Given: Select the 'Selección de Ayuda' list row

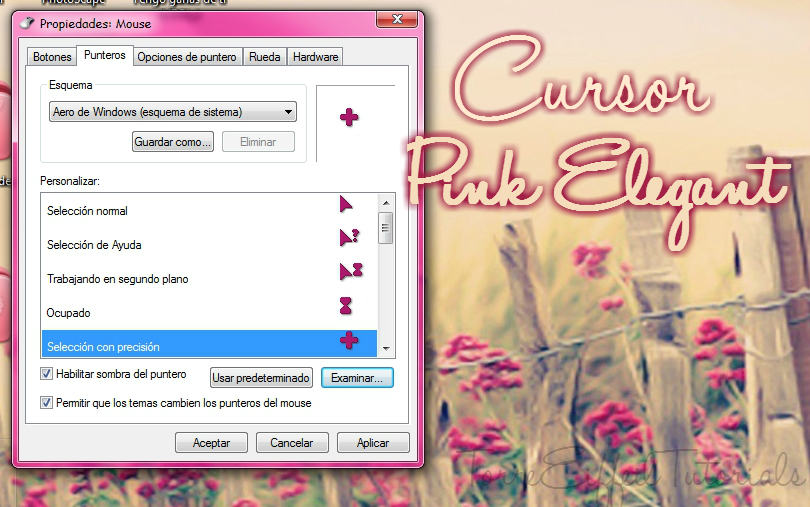Looking at the screenshot, I should [209, 245].
